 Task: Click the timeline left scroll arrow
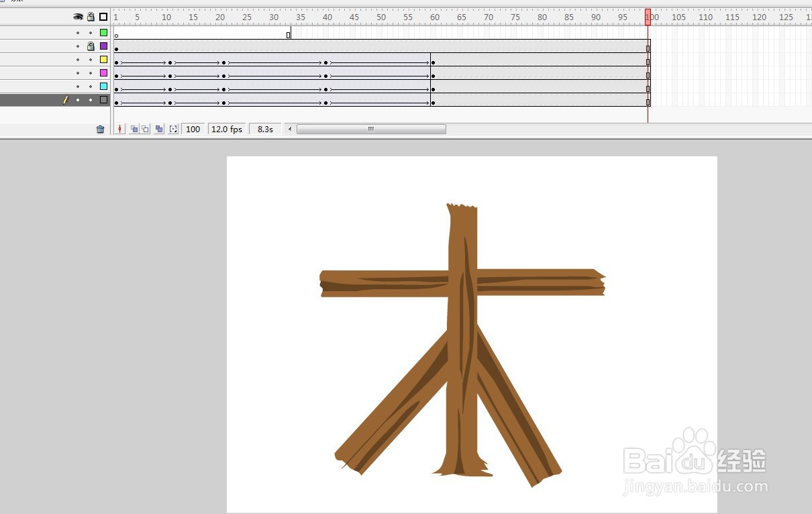[x=290, y=129]
